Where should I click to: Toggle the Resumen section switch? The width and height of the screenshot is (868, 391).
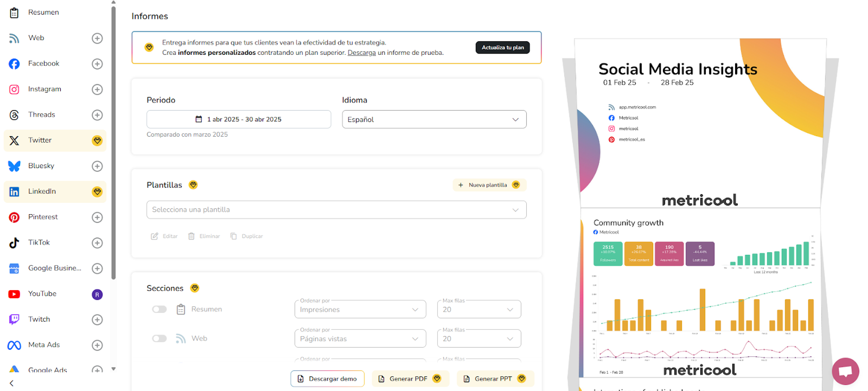159,309
